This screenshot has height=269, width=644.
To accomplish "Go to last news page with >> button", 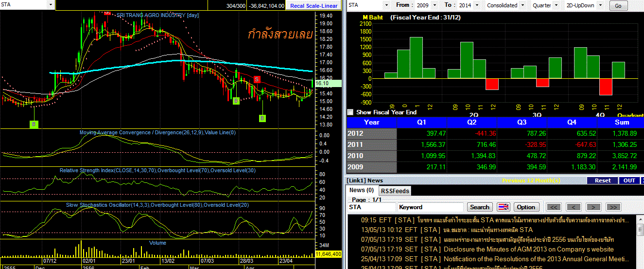I will coord(613,207).
